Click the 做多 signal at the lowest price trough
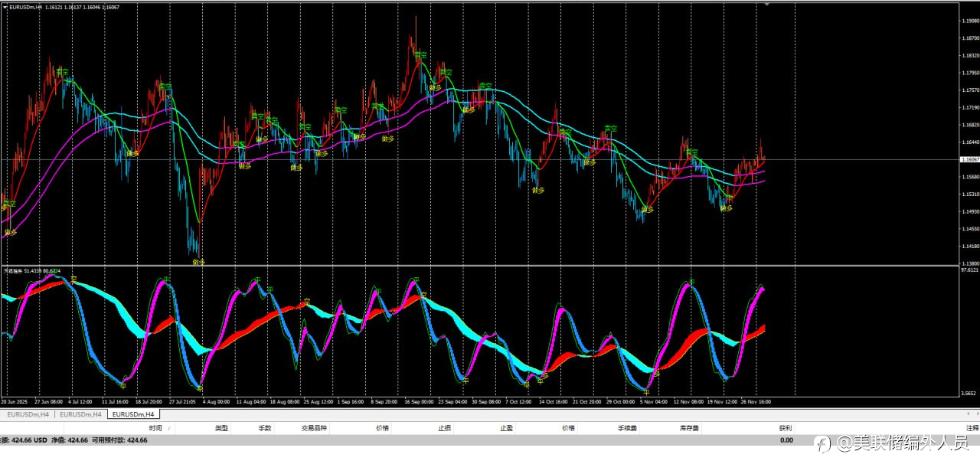Screen dimensions: 980x474 point(198,262)
